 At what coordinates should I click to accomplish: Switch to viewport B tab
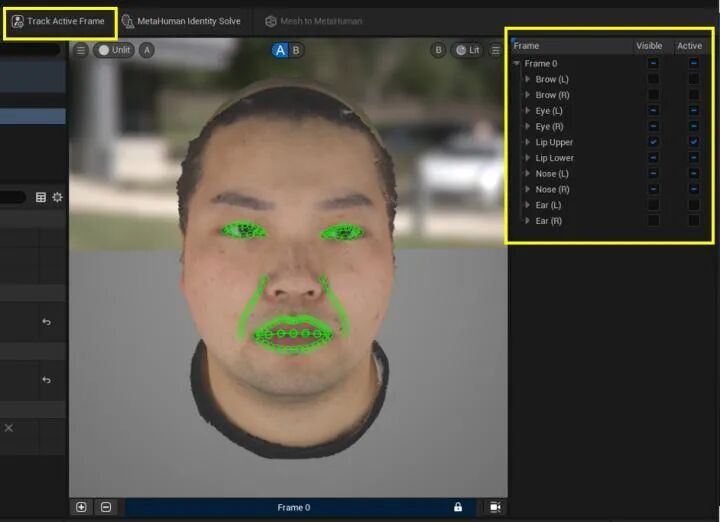coord(296,50)
